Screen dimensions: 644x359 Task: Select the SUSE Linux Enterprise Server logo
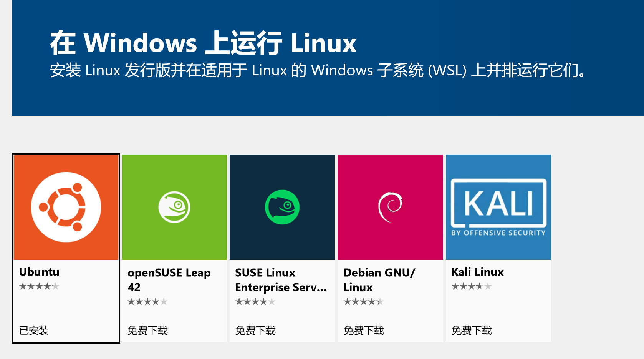tap(282, 207)
